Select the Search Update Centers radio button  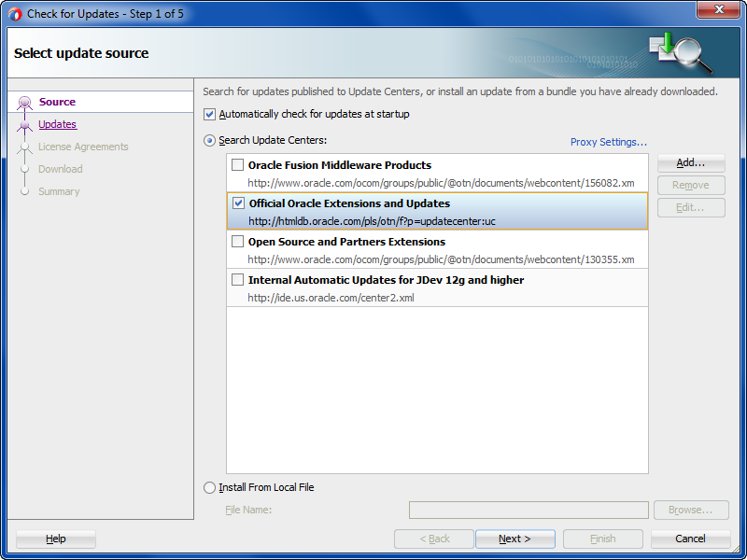point(209,141)
